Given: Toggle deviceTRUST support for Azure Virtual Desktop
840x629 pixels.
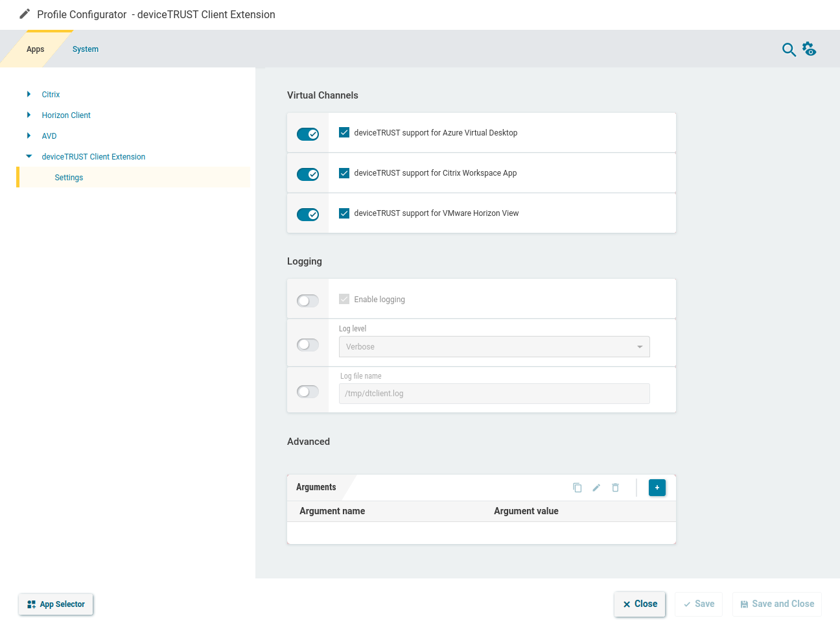Looking at the screenshot, I should 308,134.
